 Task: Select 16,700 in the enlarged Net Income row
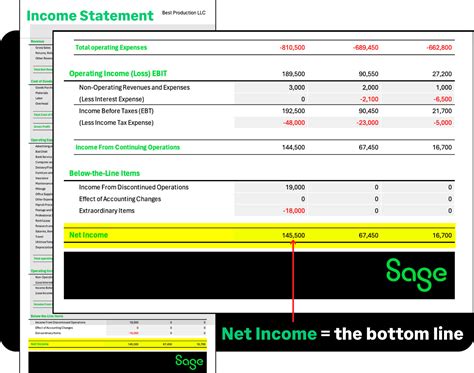click(x=442, y=235)
